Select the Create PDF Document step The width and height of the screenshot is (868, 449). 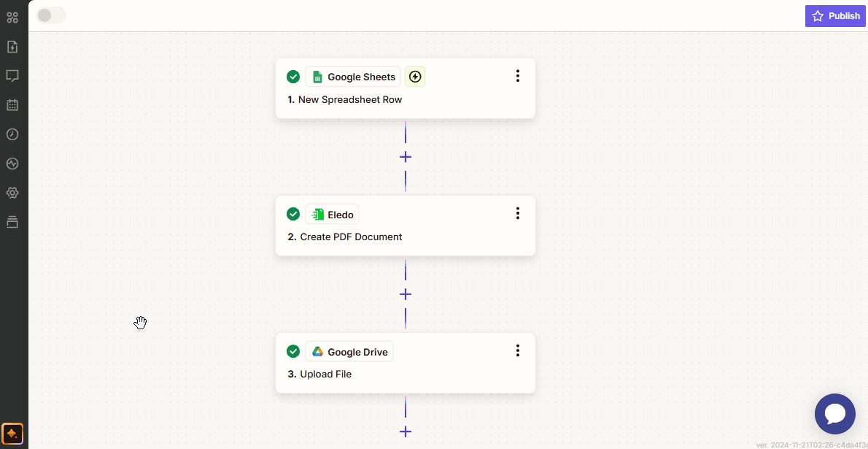405,237
